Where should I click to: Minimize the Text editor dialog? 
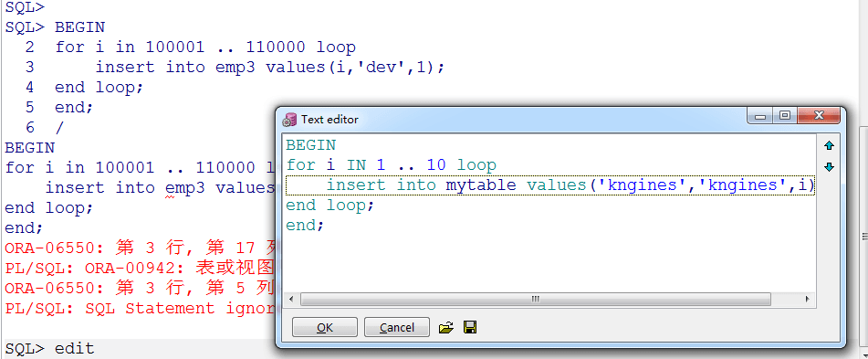pyautogui.click(x=761, y=116)
